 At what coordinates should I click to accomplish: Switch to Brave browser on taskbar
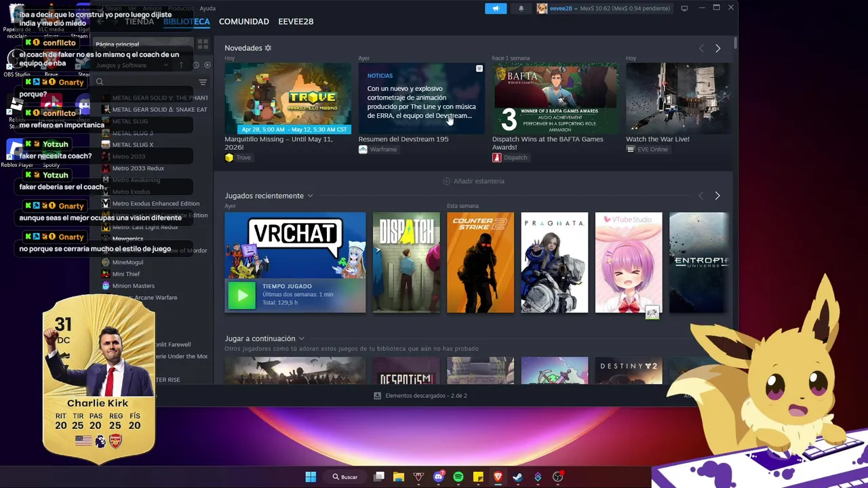[x=498, y=476]
